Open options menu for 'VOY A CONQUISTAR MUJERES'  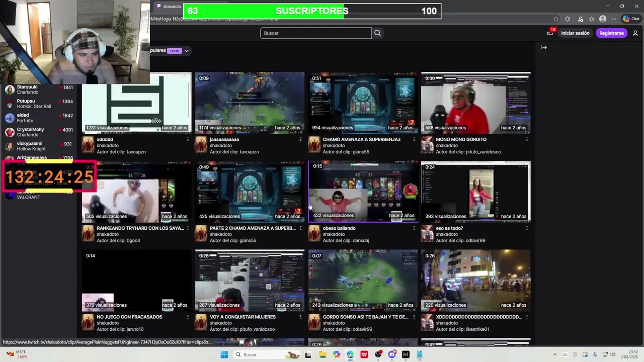click(301, 317)
